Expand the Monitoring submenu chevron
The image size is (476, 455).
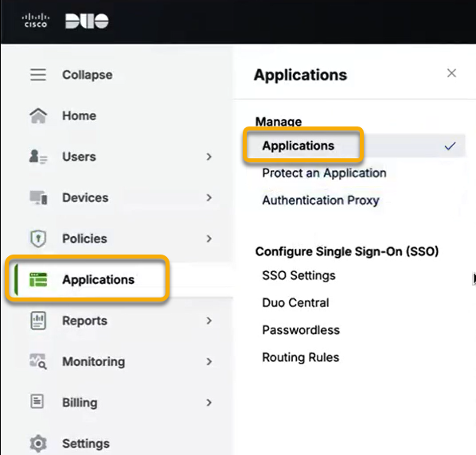pyautogui.click(x=209, y=362)
